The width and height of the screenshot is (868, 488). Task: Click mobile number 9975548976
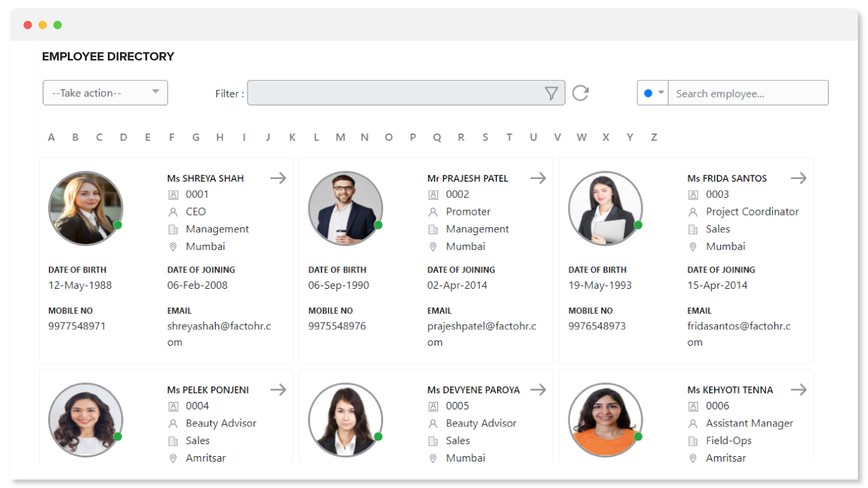tap(337, 326)
